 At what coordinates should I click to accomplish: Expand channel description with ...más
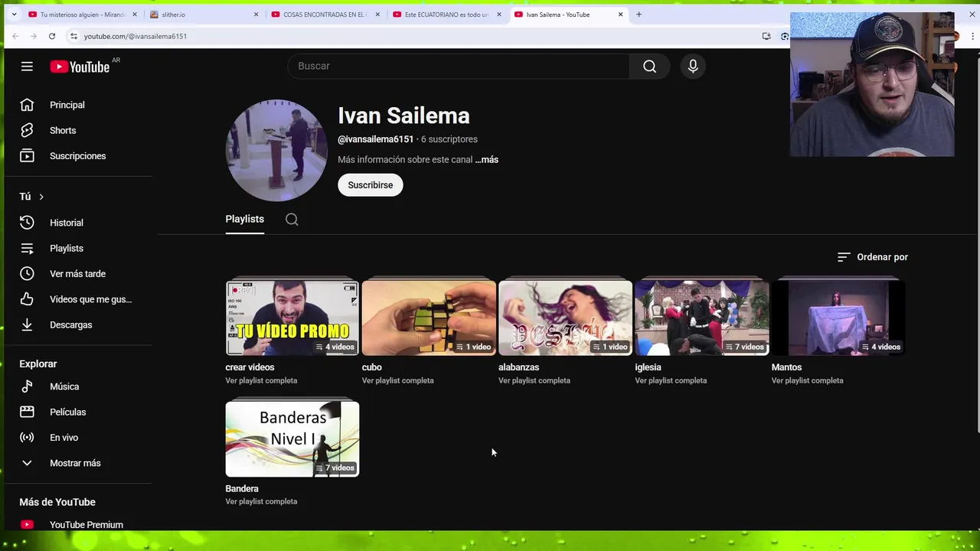(487, 160)
